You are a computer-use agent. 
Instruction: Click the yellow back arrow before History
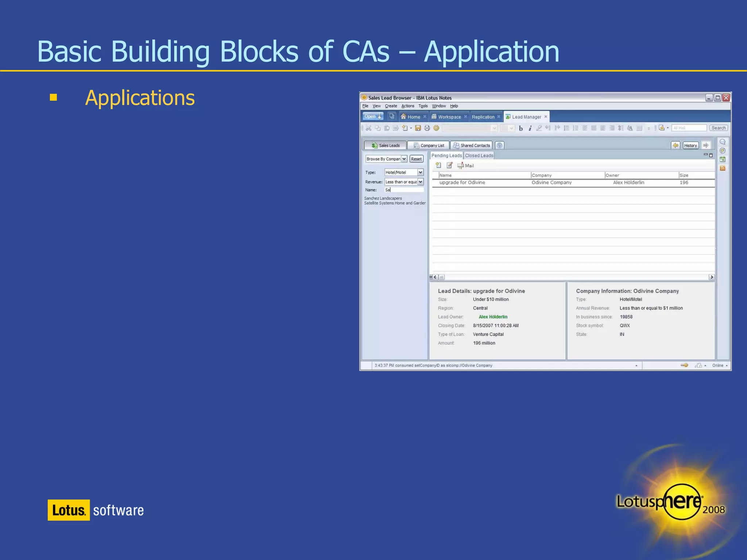[676, 145]
